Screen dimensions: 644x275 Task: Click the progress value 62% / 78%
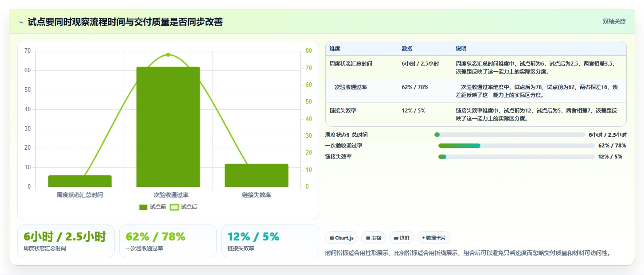[x=612, y=146]
